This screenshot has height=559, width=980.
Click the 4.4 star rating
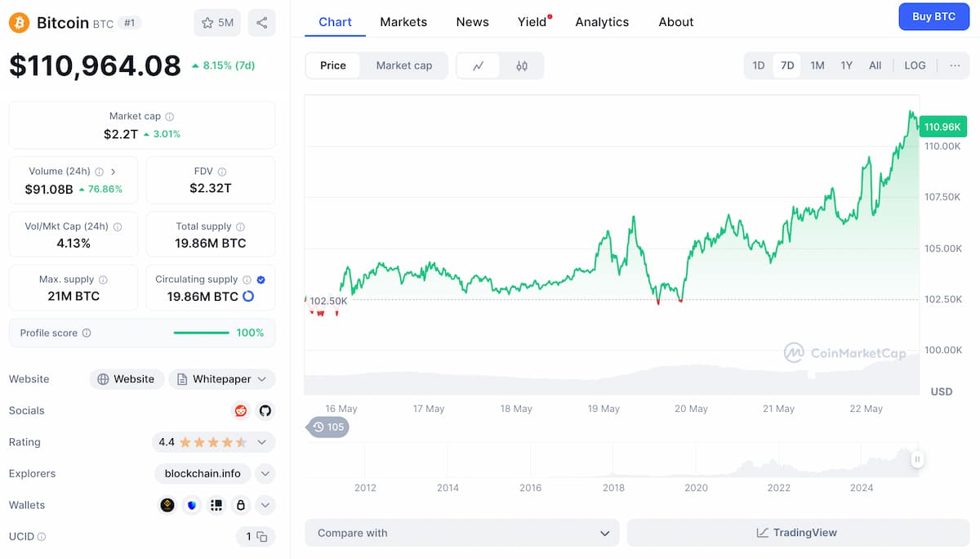[x=213, y=442]
